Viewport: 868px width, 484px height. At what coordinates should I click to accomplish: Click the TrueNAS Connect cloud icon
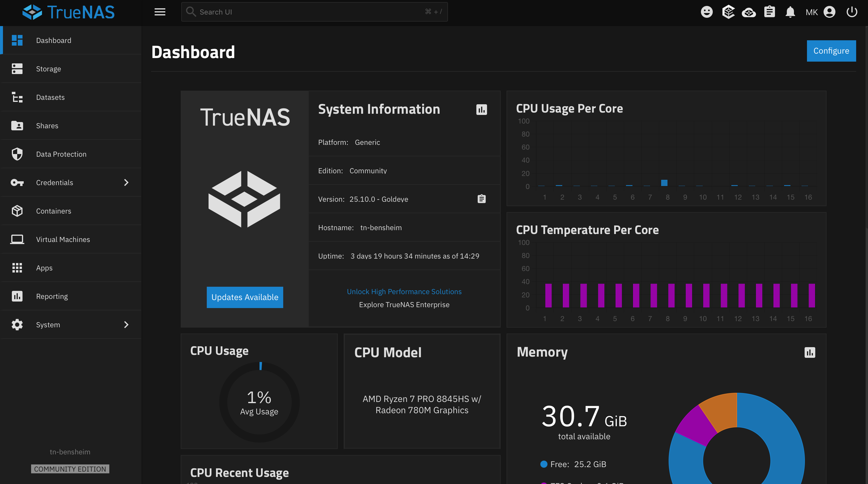749,12
